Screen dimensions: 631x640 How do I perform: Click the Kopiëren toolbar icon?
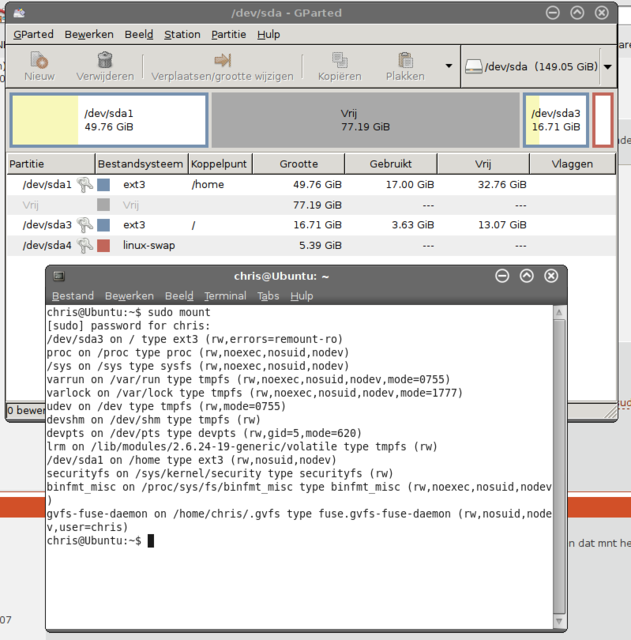[x=339, y=60]
